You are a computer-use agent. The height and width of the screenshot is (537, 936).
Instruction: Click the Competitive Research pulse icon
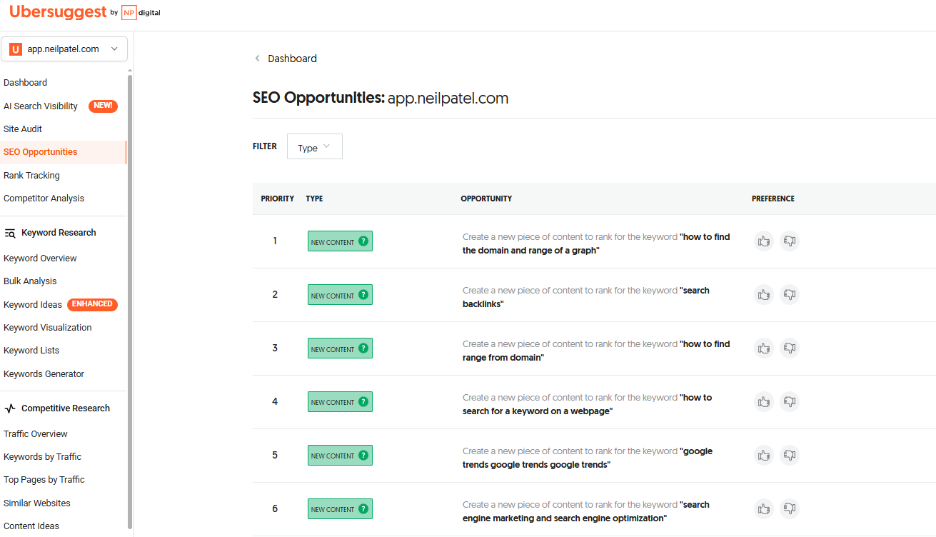[x=10, y=409]
